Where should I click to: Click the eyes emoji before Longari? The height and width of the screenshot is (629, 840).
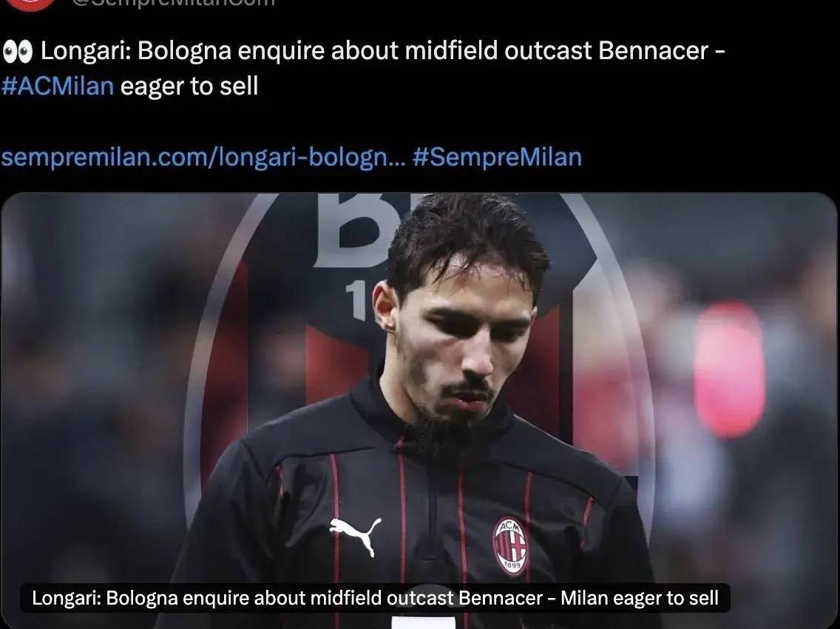pyautogui.click(x=17, y=52)
